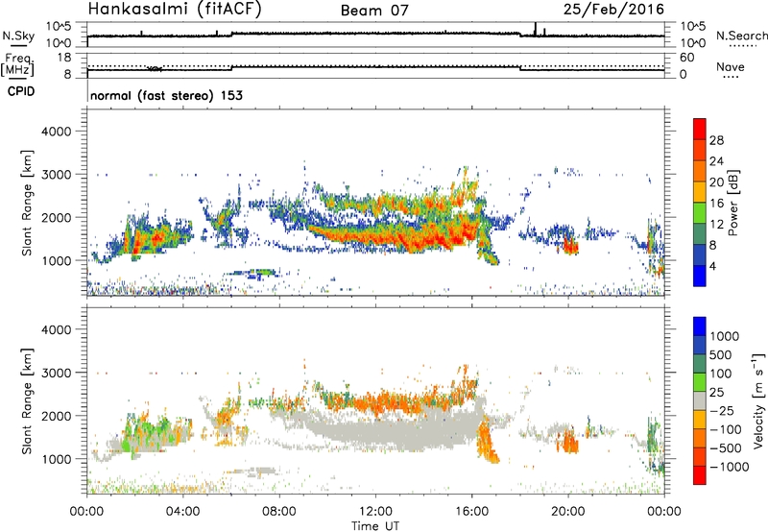This screenshot has height=532, width=768.
Task: Click the "04:00" time tick label
Action: point(182,512)
